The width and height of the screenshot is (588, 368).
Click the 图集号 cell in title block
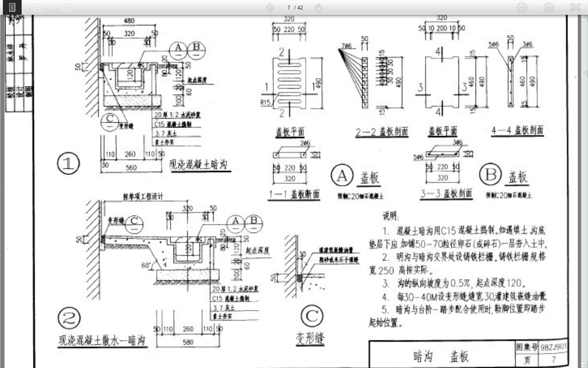point(527,347)
